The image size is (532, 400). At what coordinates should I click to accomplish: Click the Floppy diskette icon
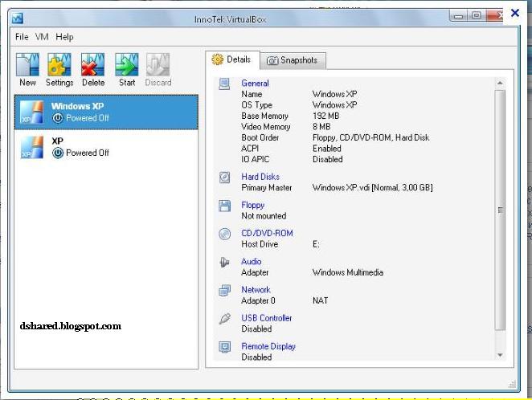point(224,206)
